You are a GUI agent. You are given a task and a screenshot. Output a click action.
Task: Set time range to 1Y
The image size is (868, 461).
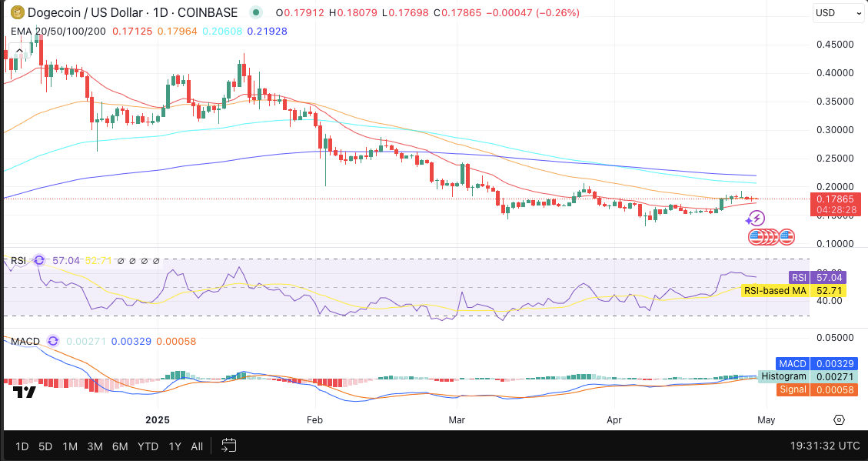[x=175, y=446]
